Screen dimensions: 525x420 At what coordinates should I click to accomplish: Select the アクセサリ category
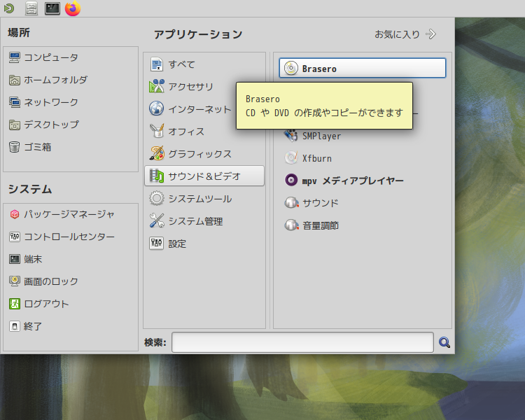click(191, 87)
